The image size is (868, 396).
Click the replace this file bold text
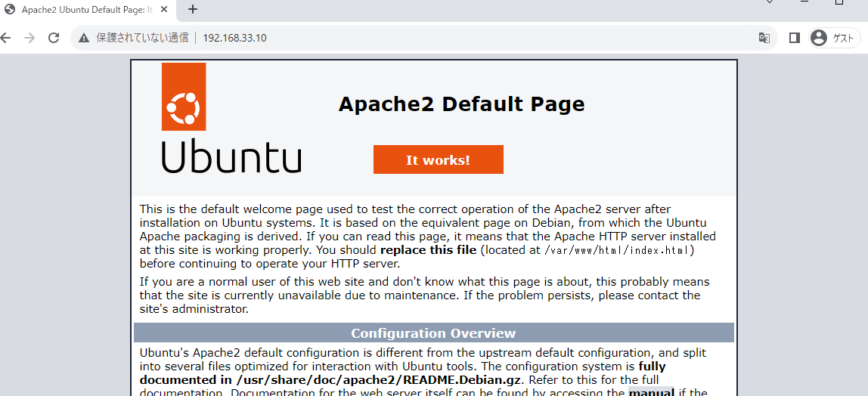429,250
